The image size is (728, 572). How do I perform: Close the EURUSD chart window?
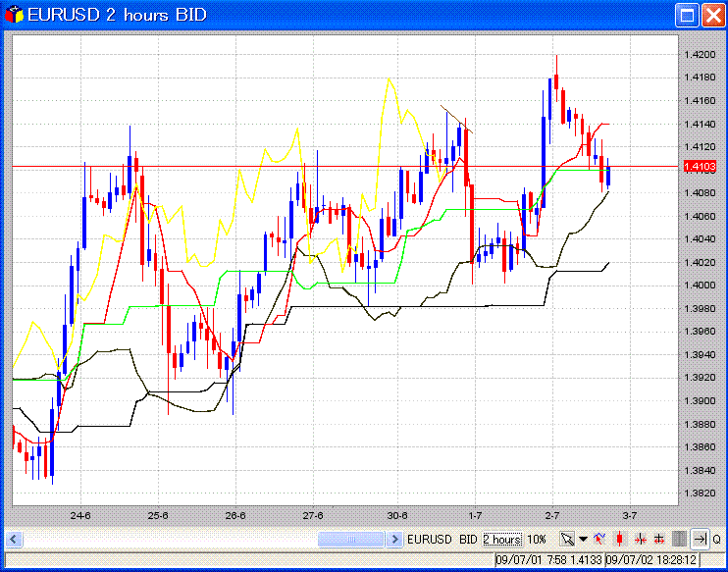710,15
